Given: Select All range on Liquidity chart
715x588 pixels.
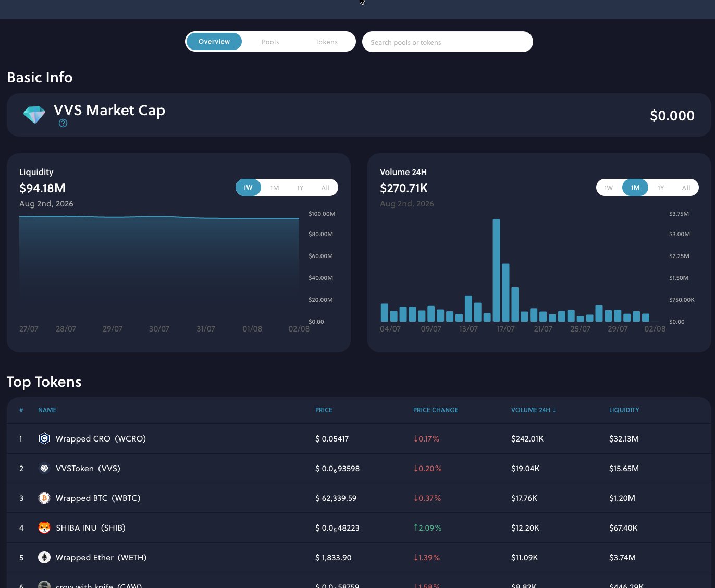Looking at the screenshot, I should coord(325,188).
